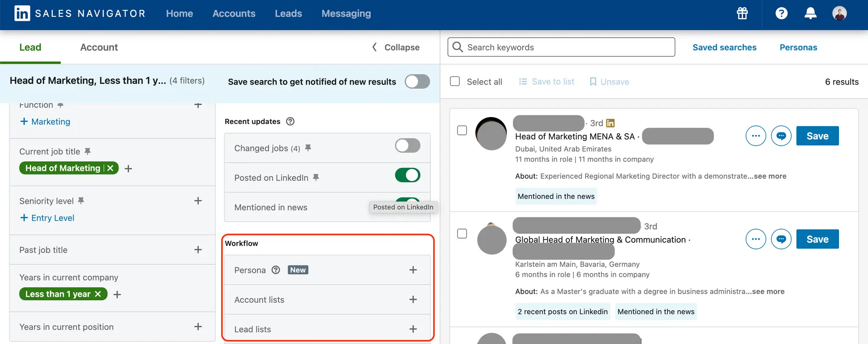The height and width of the screenshot is (344, 868).
Task: Remove the Less than 1 year filter
Action: click(98, 294)
